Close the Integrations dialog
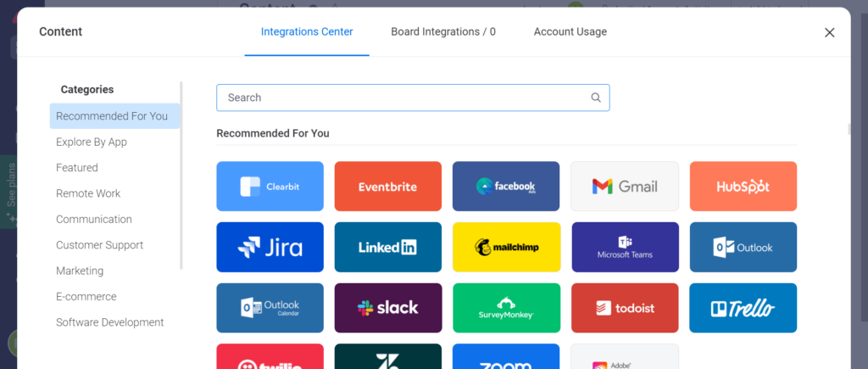This screenshot has height=369, width=868. pyautogui.click(x=829, y=33)
